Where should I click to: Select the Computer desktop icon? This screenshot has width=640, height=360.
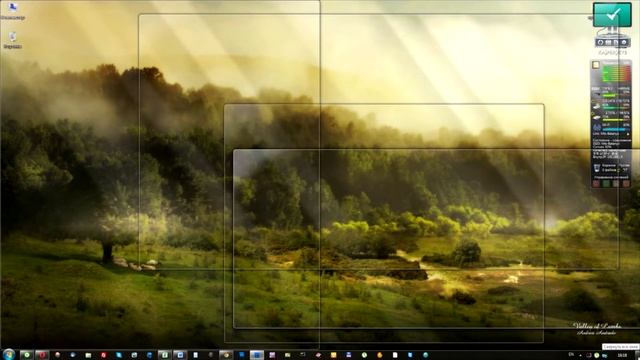[13, 11]
